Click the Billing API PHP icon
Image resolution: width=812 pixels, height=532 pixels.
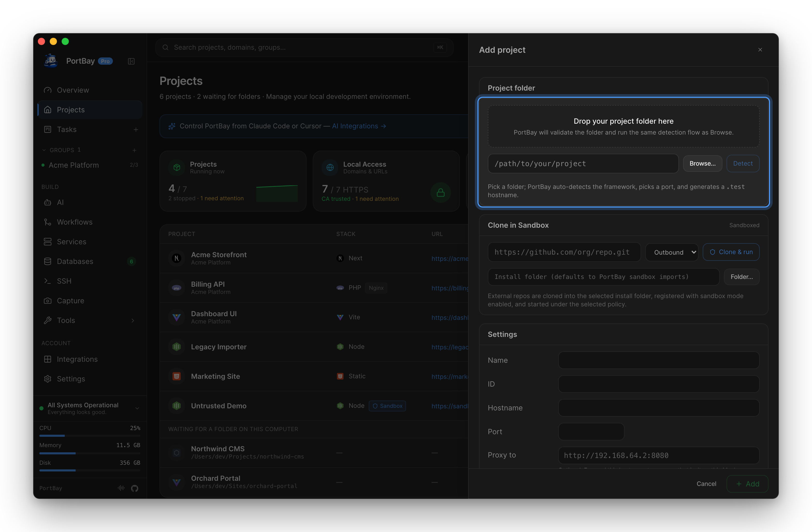coord(177,288)
